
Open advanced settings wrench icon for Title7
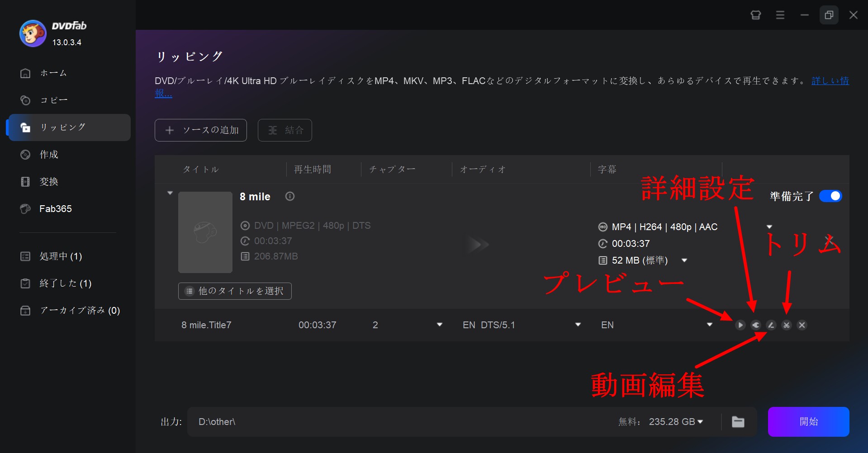point(756,325)
